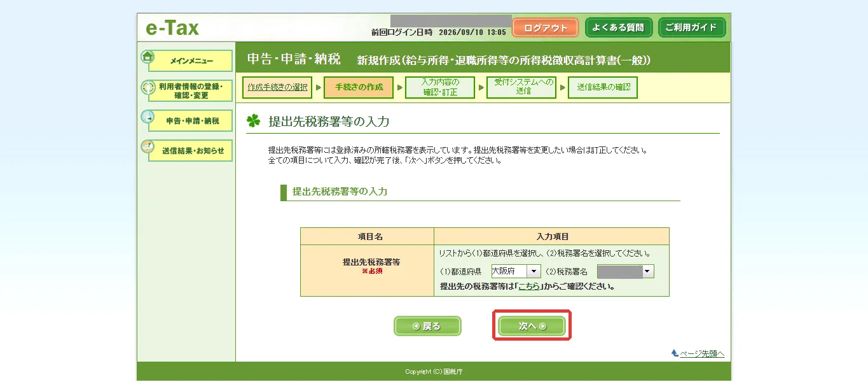Select 申告・申請・納税 in the sidebar
The height and width of the screenshot is (382, 868).
[191, 121]
